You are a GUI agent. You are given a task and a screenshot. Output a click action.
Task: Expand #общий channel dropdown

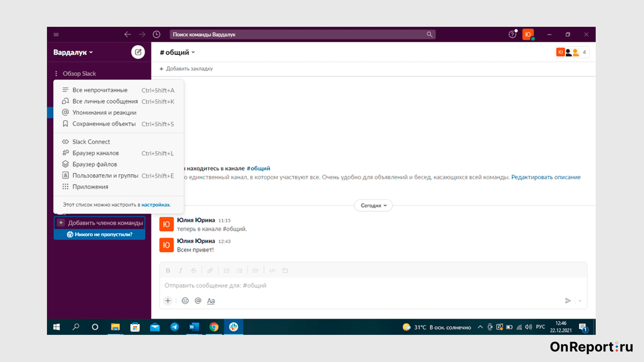[177, 52]
